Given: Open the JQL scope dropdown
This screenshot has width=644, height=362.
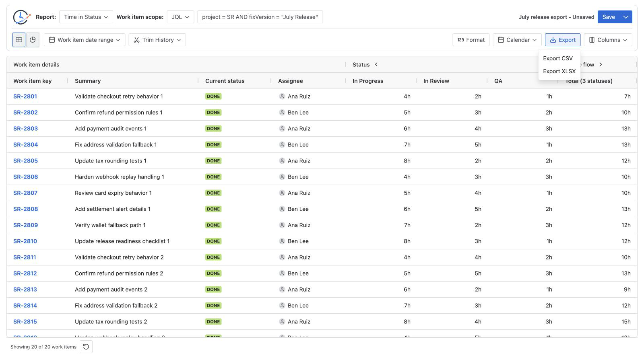Looking at the screenshot, I should (x=180, y=17).
